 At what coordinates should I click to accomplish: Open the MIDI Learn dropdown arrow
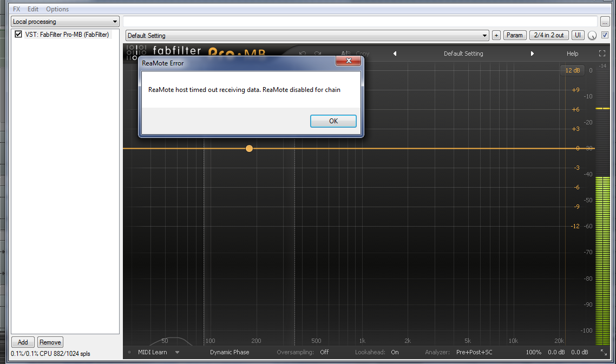click(177, 352)
